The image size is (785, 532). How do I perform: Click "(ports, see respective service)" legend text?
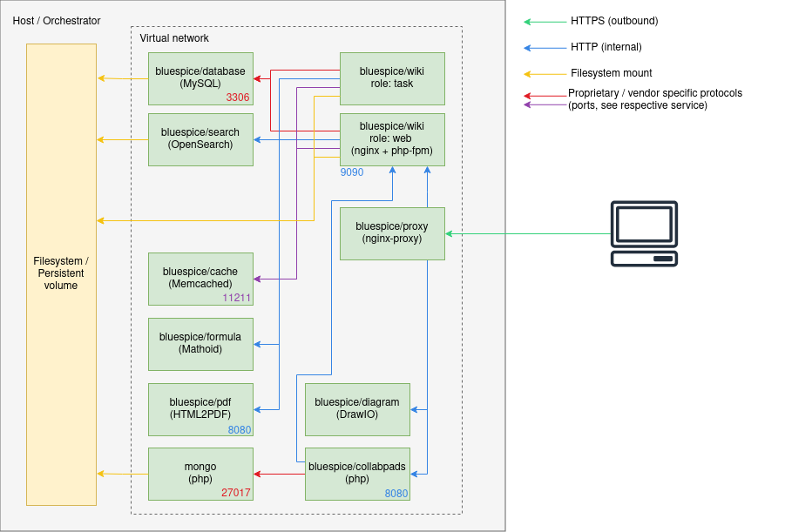coord(637,105)
